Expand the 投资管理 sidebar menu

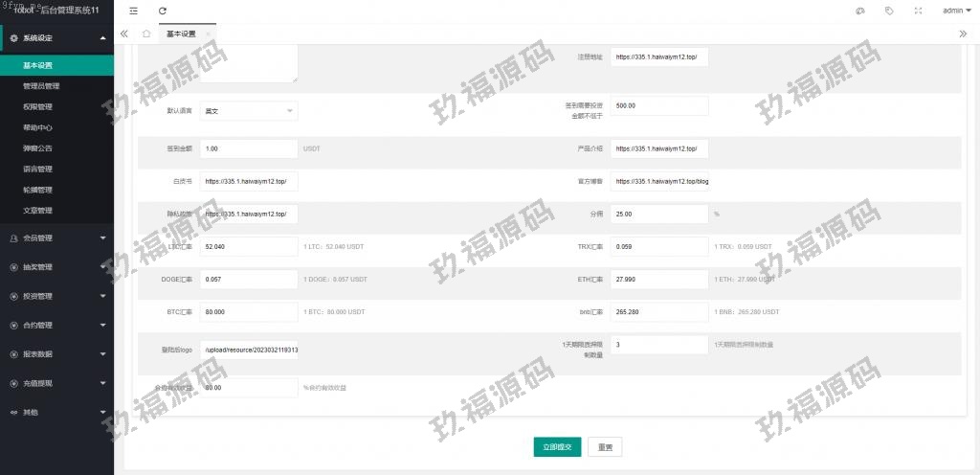pyautogui.click(x=56, y=296)
